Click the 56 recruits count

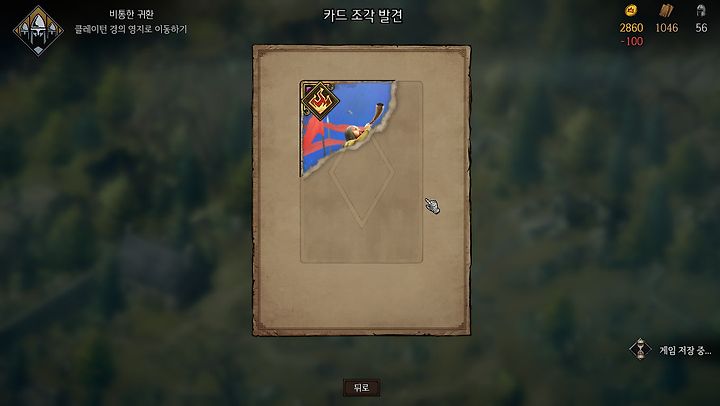(x=701, y=28)
